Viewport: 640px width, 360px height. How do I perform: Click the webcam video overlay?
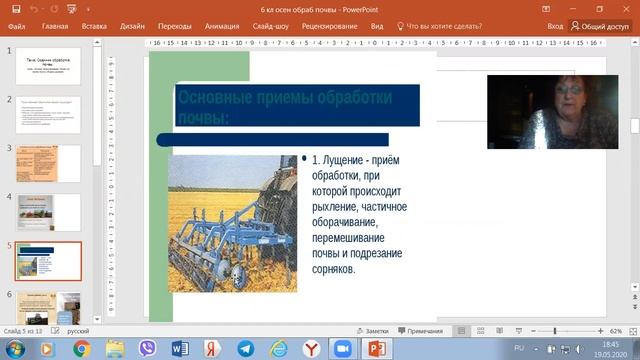pos(553,112)
